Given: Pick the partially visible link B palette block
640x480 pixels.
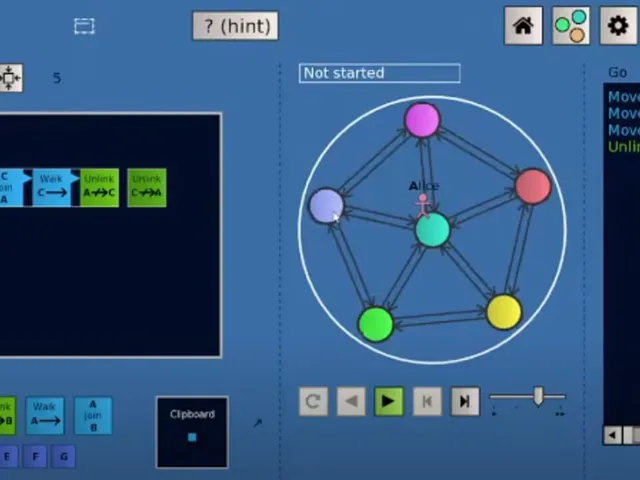Looking at the screenshot, I should coord(7,416).
